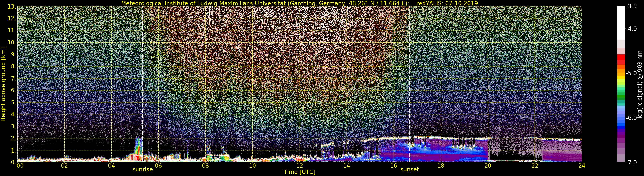This screenshot has width=644, height=176.
Task: Click the 'Height above ground [km]' axis label
Action: pos(3,84)
